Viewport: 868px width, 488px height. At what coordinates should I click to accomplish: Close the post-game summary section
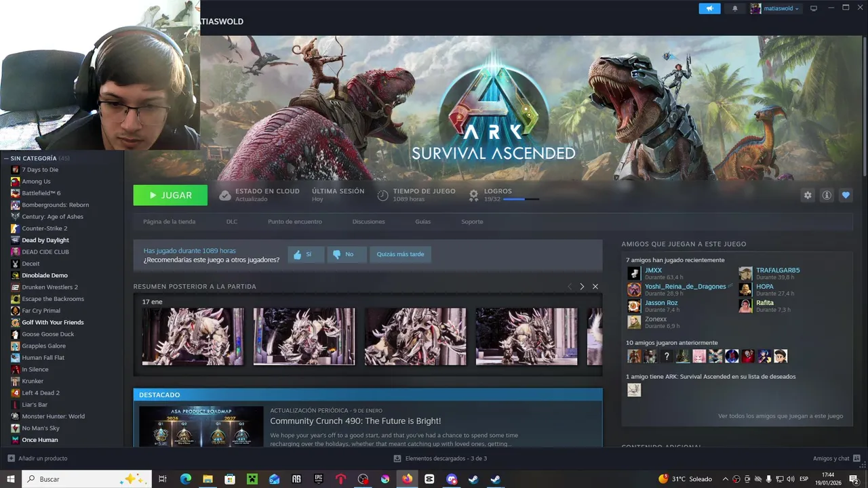595,287
